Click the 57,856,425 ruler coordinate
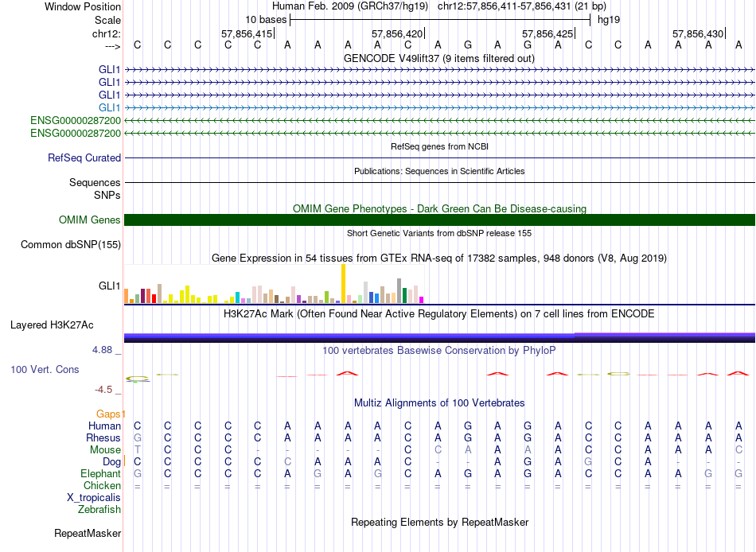The image size is (756, 552). pos(548,33)
